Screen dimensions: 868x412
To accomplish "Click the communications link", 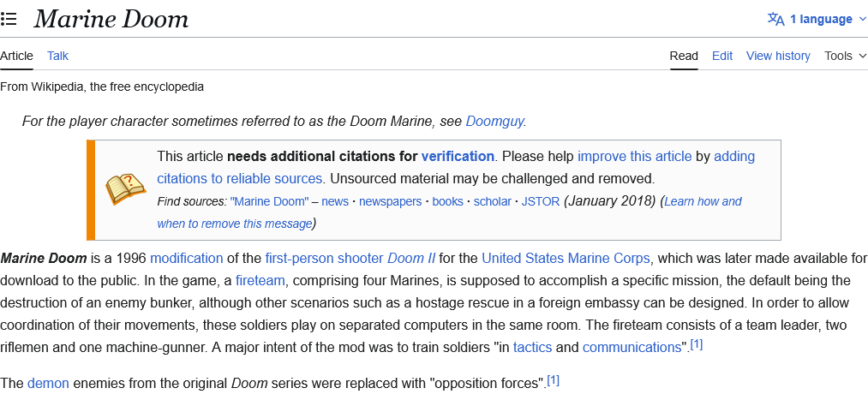I will (x=632, y=347).
